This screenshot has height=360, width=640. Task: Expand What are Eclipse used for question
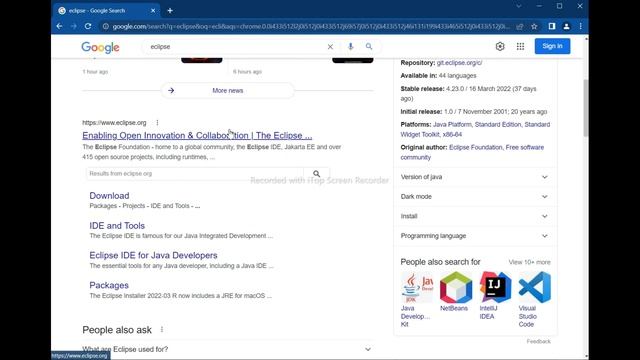pos(227,349)
